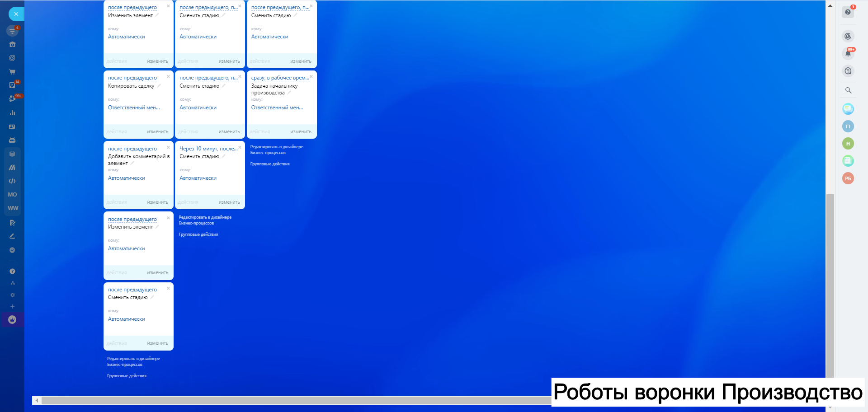Open the TT avatar chat
Viewport: 868px width, 412px height.
click(x=848, y=126)
